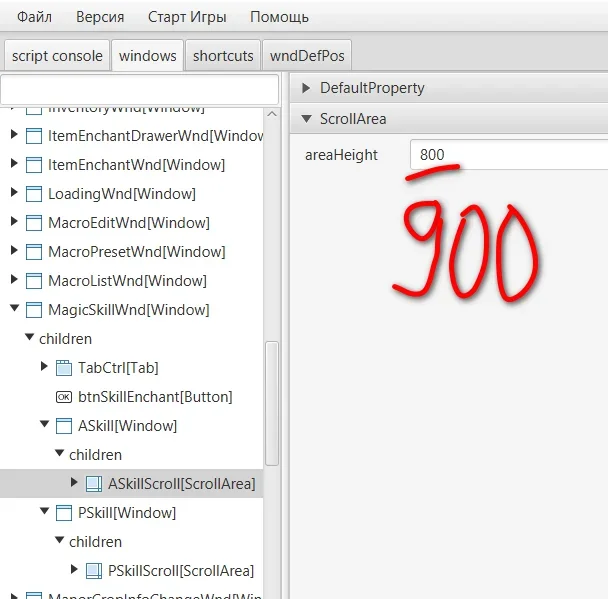Select MacroEditWnd[Window] row text
This screenshot has width=608, height=599.
coord(129,223)
